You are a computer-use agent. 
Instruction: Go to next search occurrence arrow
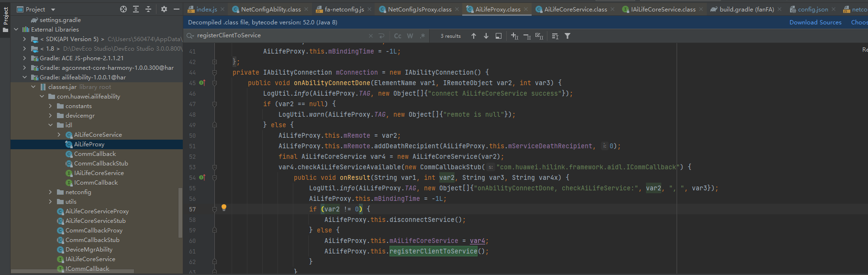click(486, 36)
